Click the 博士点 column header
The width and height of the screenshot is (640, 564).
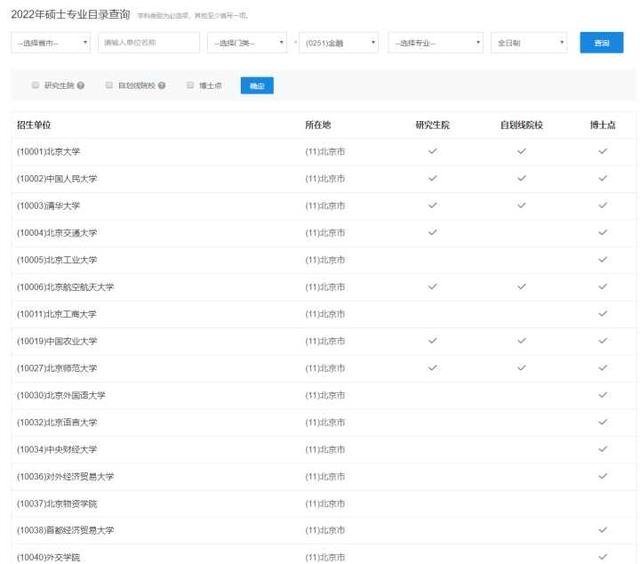602,125
